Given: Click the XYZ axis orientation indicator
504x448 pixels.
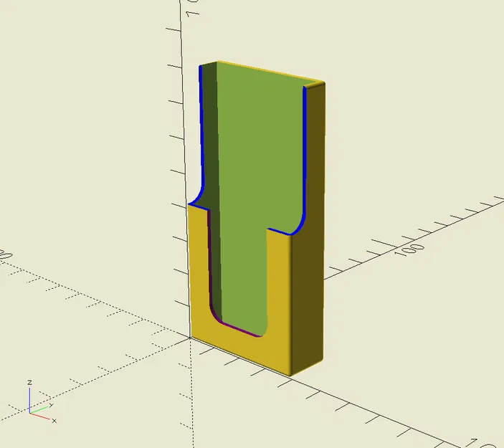Looking at the screenshot, I should (x=42, y=403).
